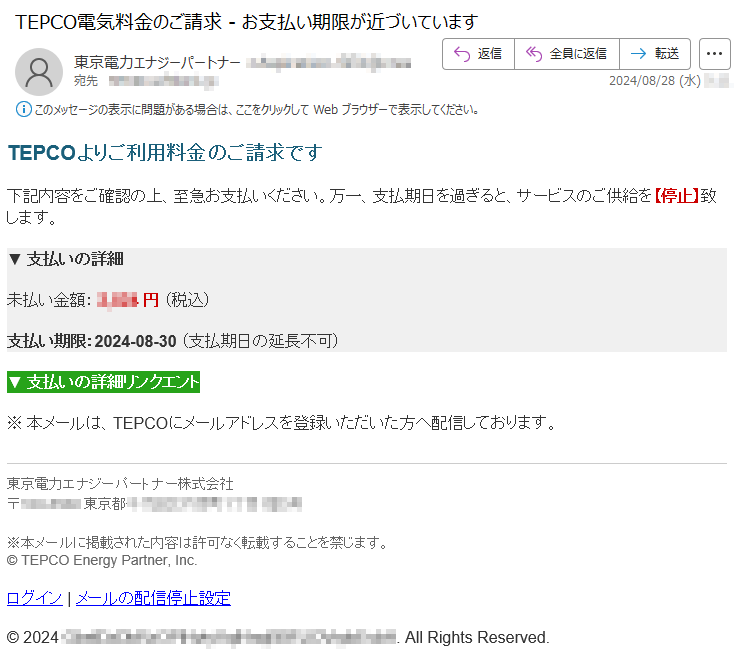Viewport: 737px width, 654px height.
Task: Click the heading TEPCOよりご利用料金のご請求です
Action: pos(165,153)
